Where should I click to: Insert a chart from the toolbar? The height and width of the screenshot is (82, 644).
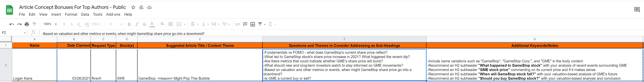pyautogui.click(x=253, y=24)
